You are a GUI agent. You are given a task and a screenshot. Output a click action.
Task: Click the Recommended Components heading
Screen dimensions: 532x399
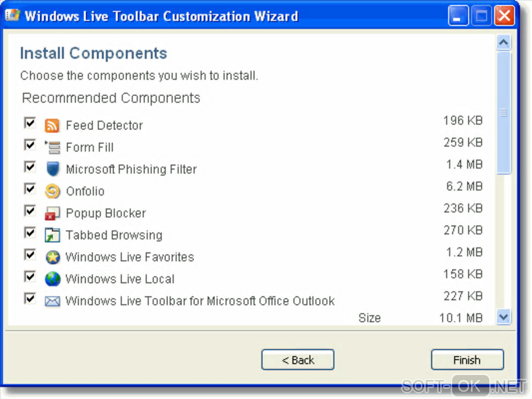click(111, 98)
